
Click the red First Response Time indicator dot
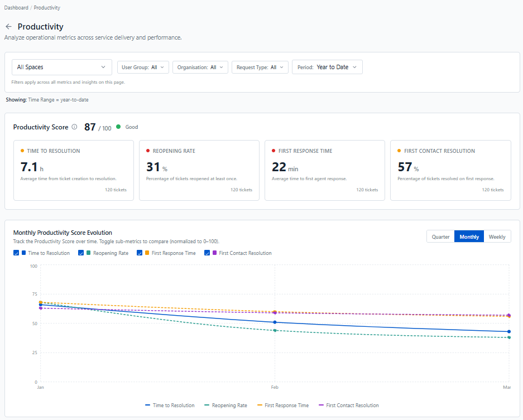point(274,151)
